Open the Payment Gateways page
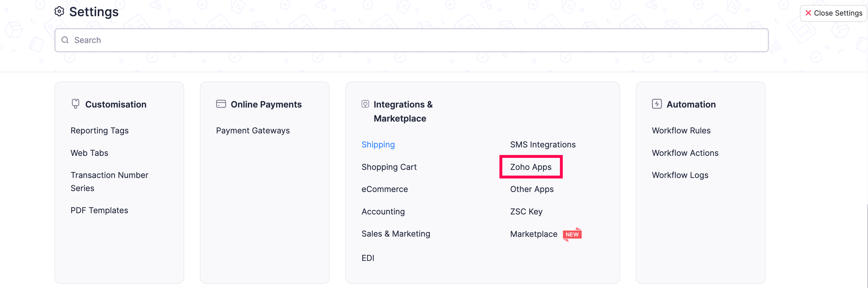868x288 pixels. pyautogui.click(x=253, y=131)
